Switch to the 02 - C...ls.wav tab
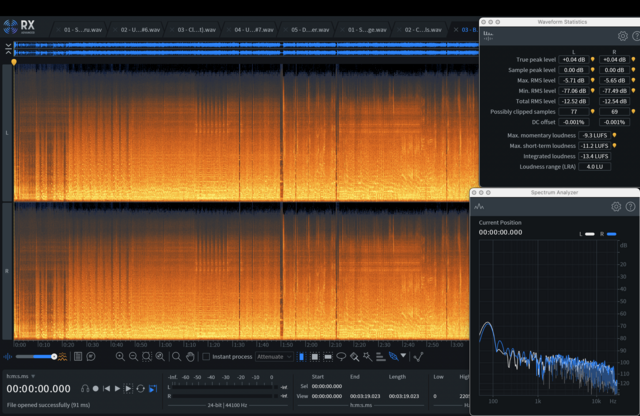This screenshot has width=640, height=416. pyautogui.click(x=423, y=30)
